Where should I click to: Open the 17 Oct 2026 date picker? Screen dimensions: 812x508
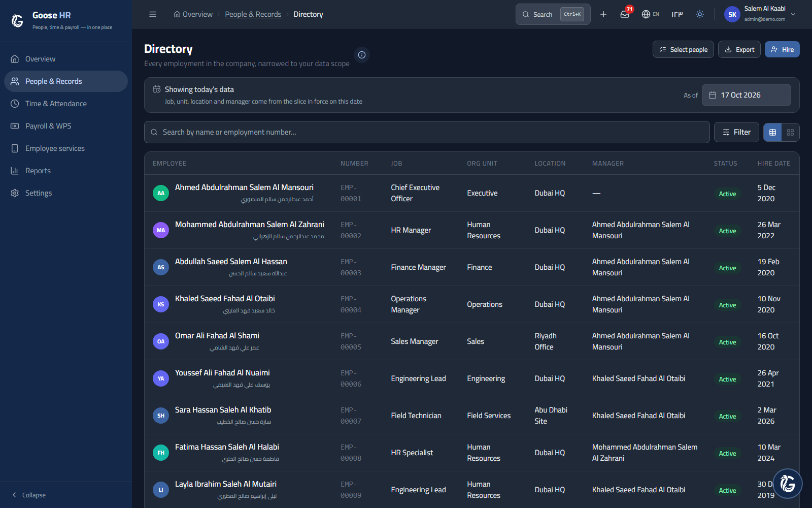pos(746,95)
